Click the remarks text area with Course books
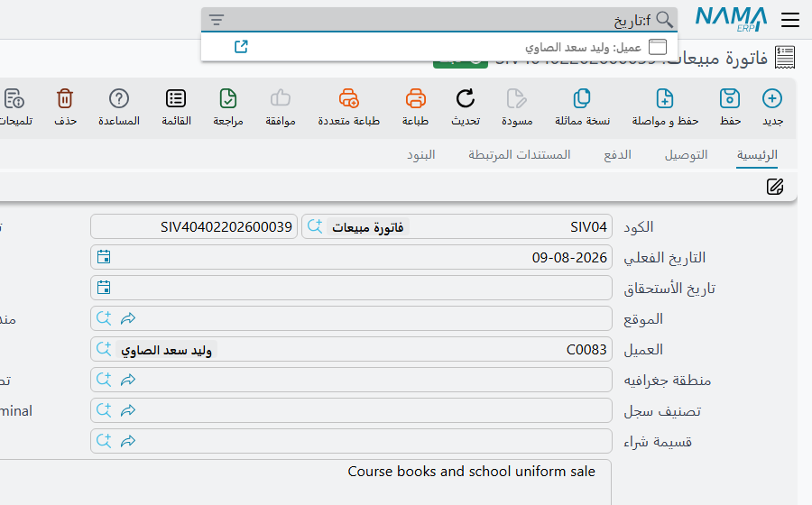 tap(306, 482)
